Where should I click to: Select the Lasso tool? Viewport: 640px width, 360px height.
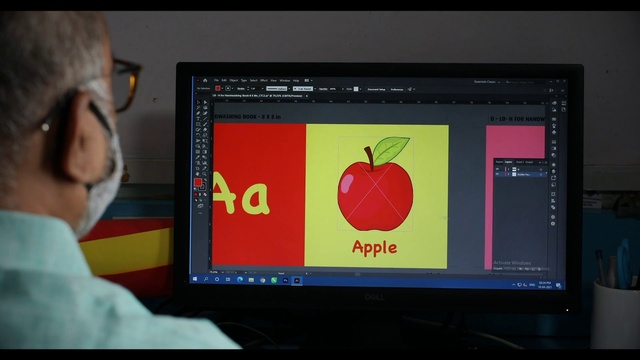click(205, 107)
